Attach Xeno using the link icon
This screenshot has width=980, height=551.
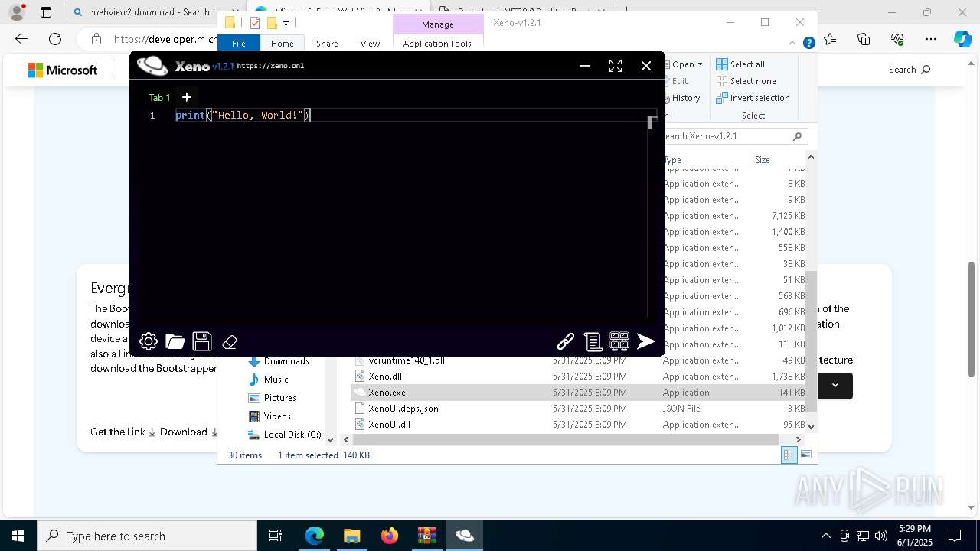566,341
